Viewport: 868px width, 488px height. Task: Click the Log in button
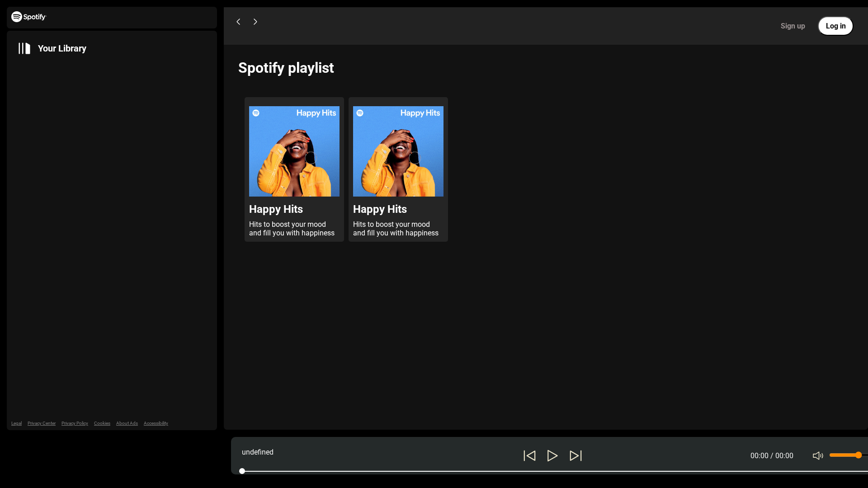click(835, 26)
